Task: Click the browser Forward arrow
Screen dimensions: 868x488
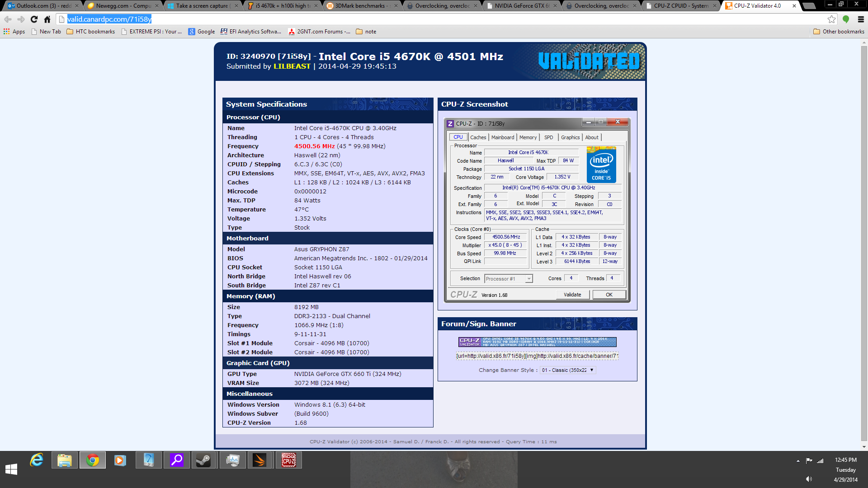Action: coord(21,19)
